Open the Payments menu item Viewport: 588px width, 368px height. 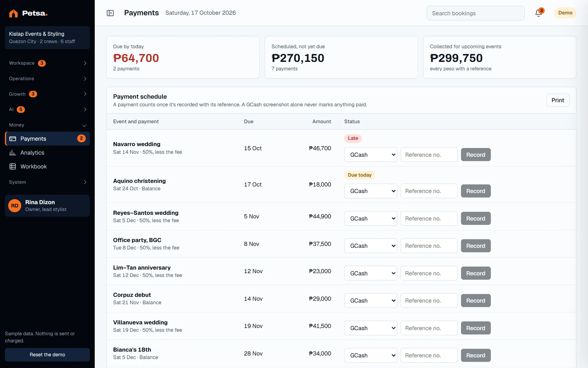[x=47, y=139]
